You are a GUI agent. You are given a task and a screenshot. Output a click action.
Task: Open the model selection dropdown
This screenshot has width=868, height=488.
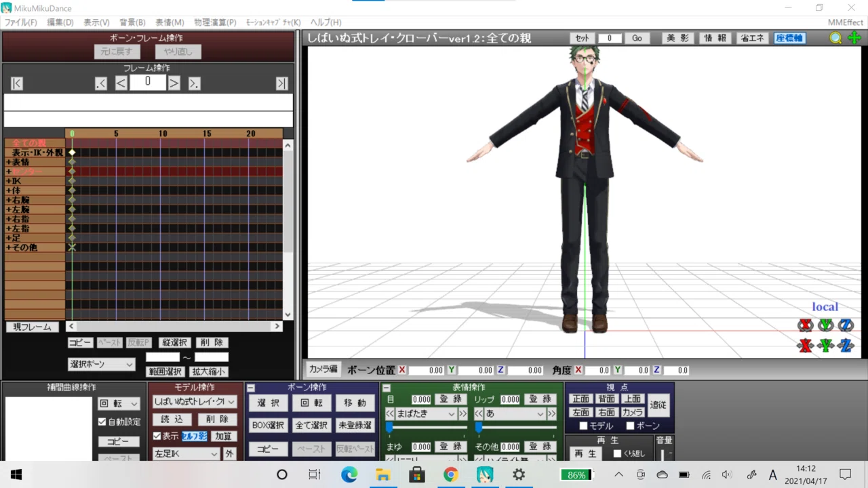195,401
